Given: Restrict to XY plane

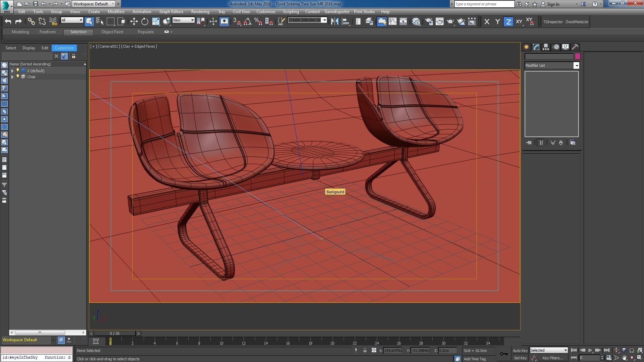Looking at the screenshot, I should 519,22.
